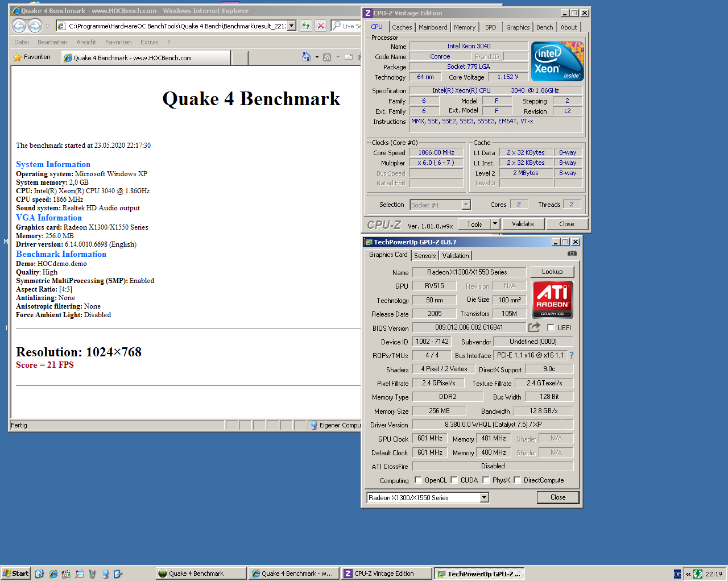Switch to the Validation tab in GPU-Z

pyautogui.click(x=456, y=256)
